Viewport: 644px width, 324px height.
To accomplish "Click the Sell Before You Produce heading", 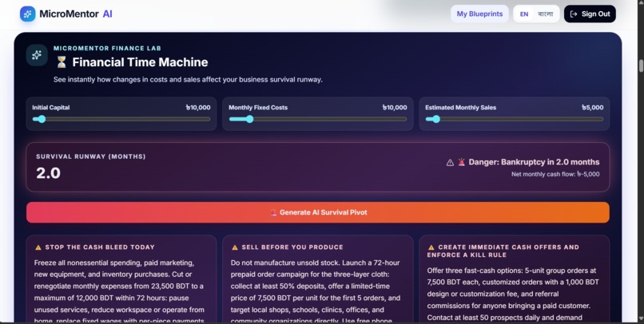I will (292, 247).
